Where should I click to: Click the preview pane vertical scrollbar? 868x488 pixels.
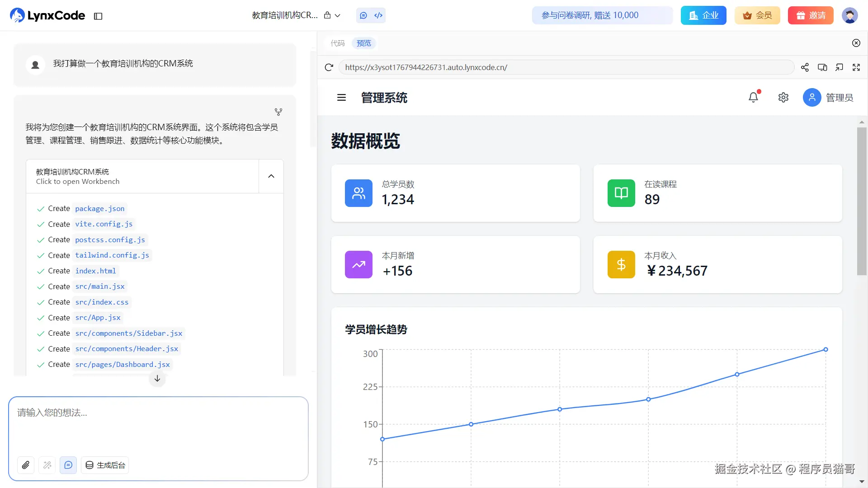point(862,201)
